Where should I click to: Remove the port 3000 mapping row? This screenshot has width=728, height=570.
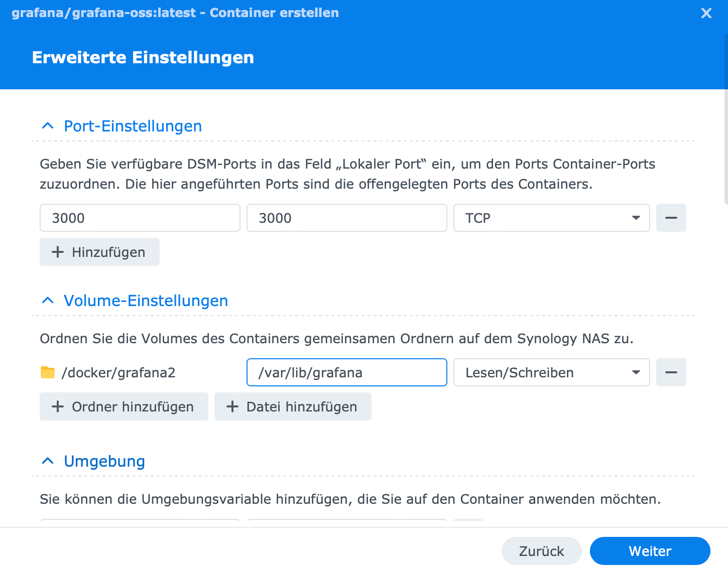(x=671, y=218)
